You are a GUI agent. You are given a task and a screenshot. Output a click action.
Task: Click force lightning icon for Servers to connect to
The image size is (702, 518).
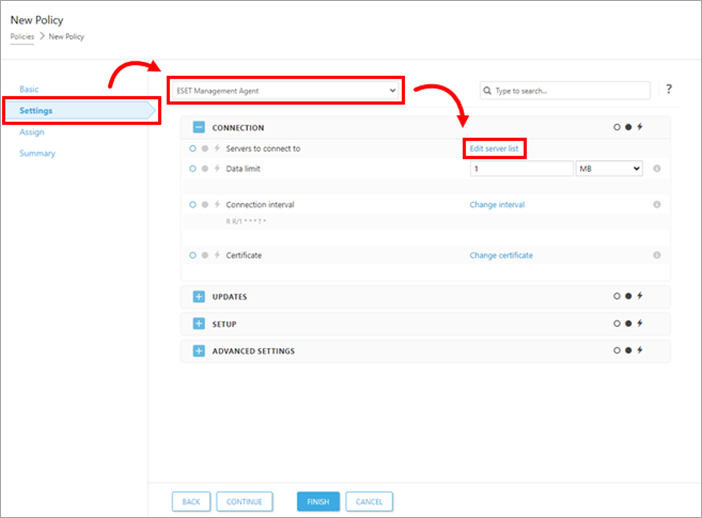[217, 148]
